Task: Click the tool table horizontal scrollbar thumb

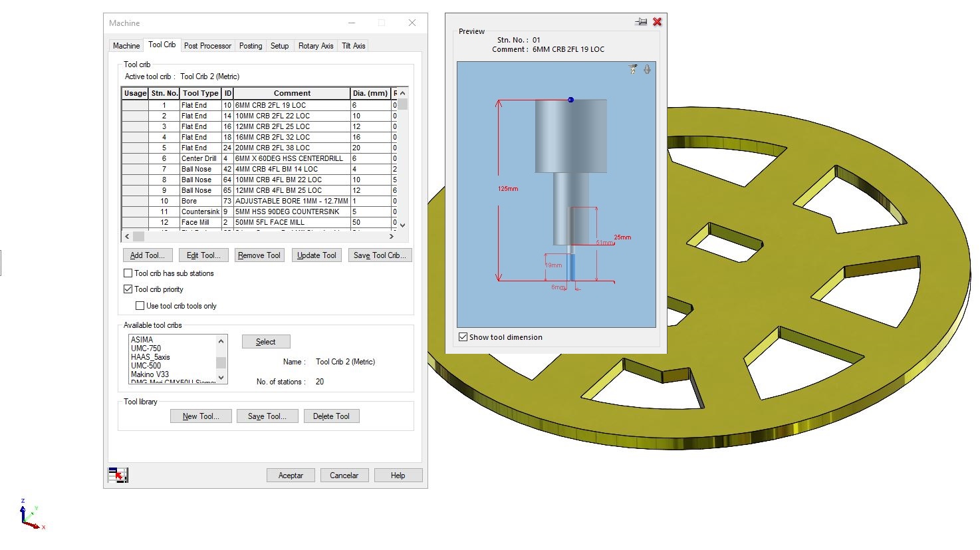Action: click(x=138, y=236)
